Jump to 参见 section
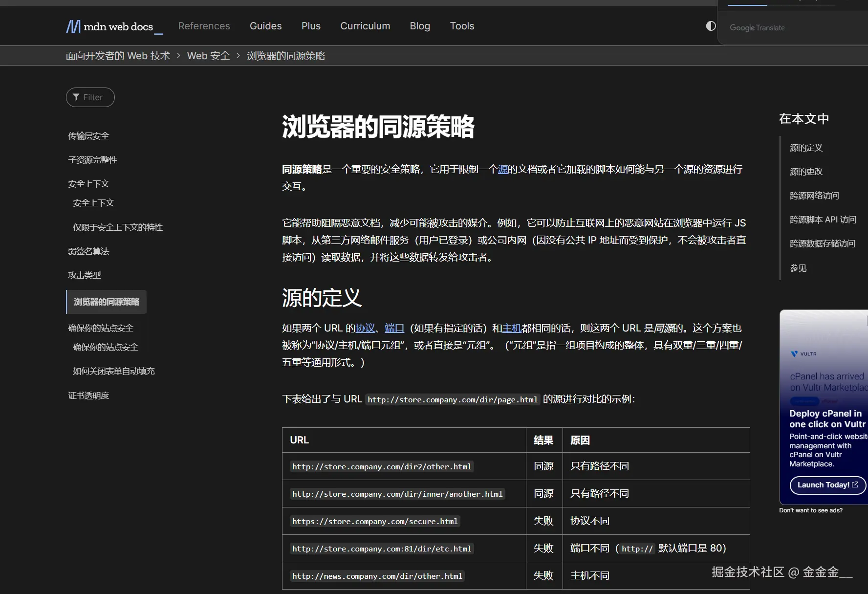The image size is (868, 594). click(798, 268)
